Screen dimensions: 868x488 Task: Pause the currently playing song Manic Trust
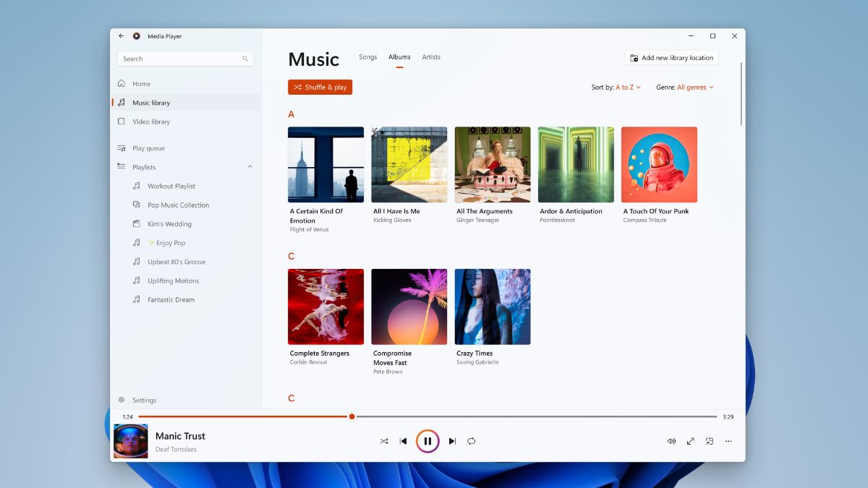tap(427, 441)
